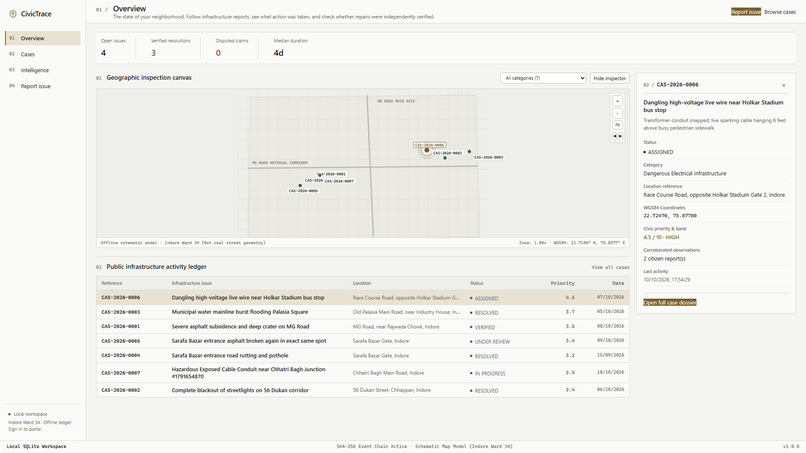
Task: Zoom in with the map plus button
Action: tap(617, 101)
